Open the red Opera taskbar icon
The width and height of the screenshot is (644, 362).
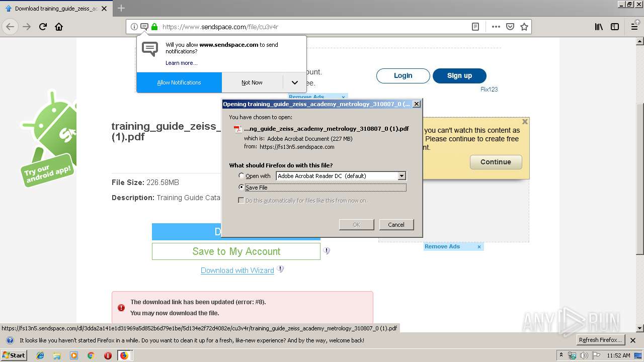(x=108, y=355)
